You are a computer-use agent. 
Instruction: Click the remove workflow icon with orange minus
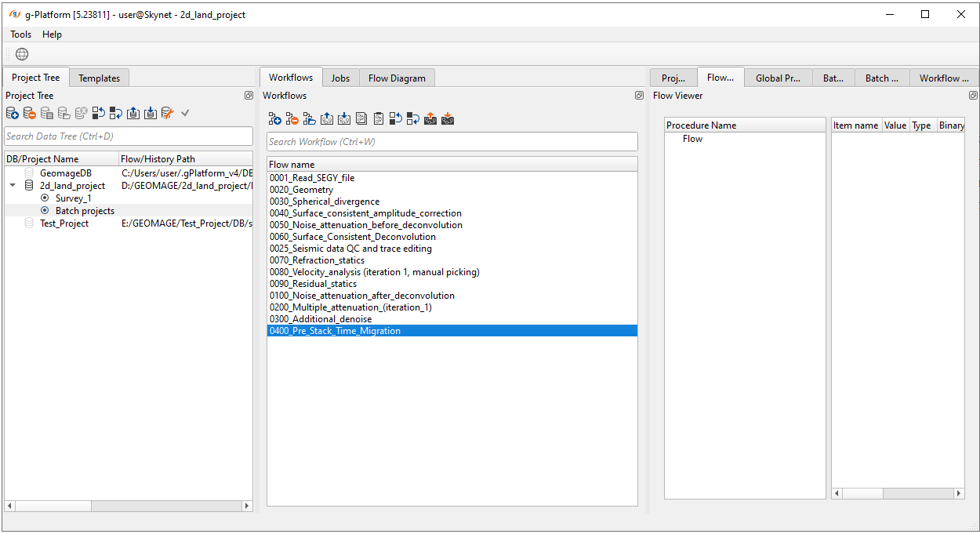tap(292, 119)
